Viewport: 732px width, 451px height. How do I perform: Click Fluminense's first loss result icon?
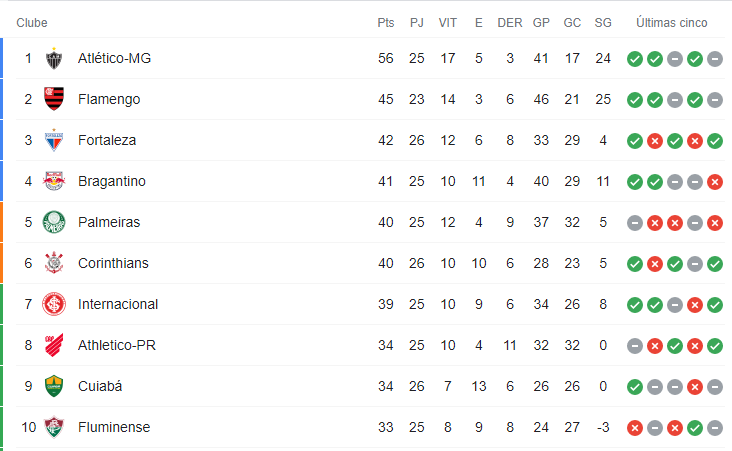click(635, 428)
